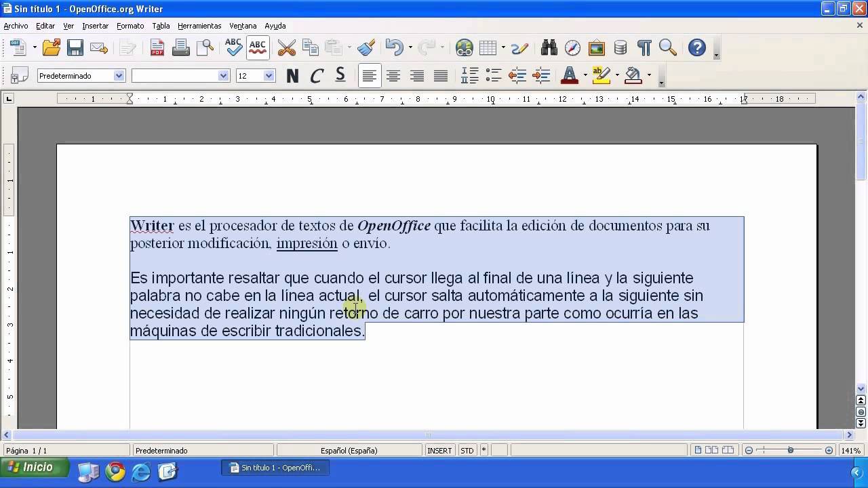This screenshot has width=868, height=488.
Task: Open highlighting color palette dropdown
Action: (617, 76)
